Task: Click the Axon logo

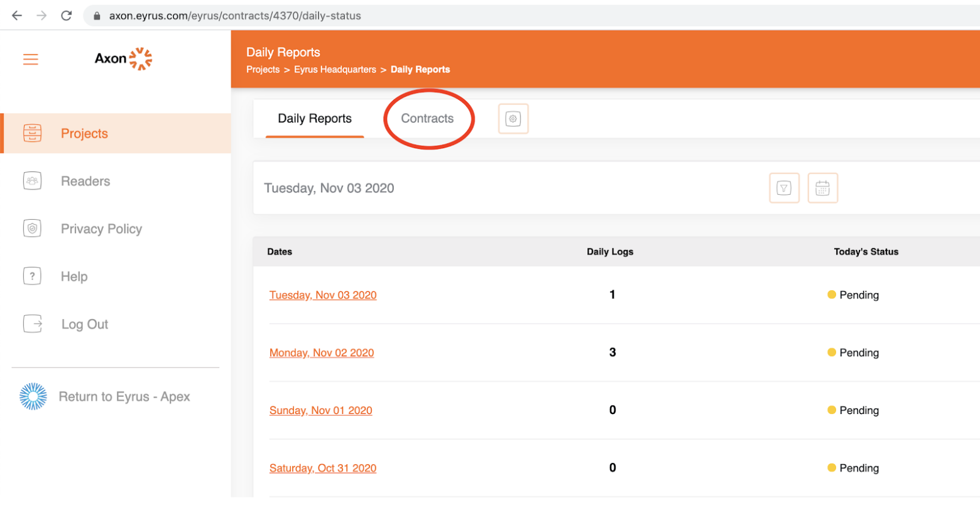Action: 123,58
